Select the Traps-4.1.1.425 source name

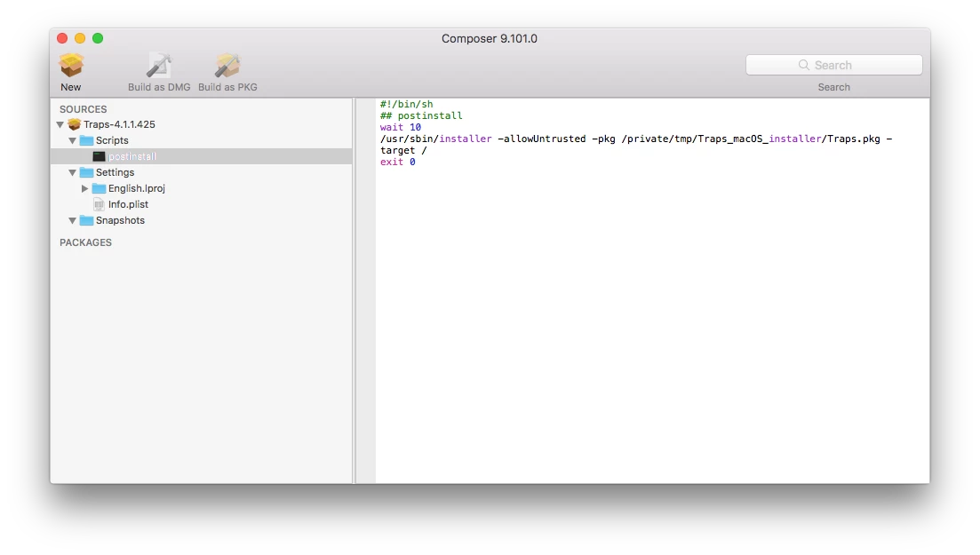coord(119,124)
